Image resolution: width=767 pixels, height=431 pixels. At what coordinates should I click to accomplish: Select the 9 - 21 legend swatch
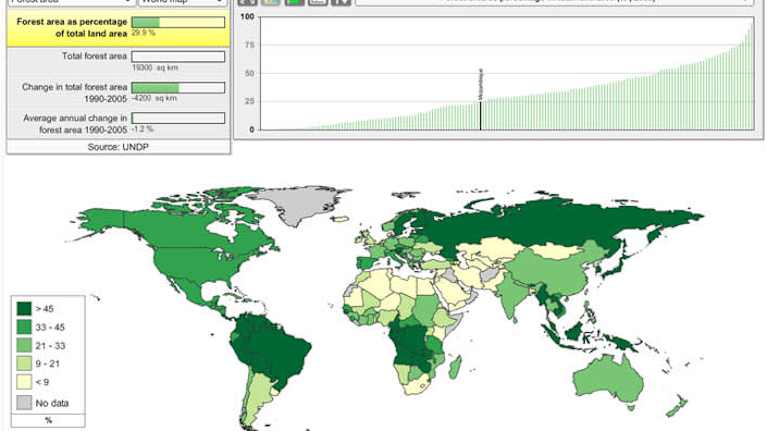23,363
